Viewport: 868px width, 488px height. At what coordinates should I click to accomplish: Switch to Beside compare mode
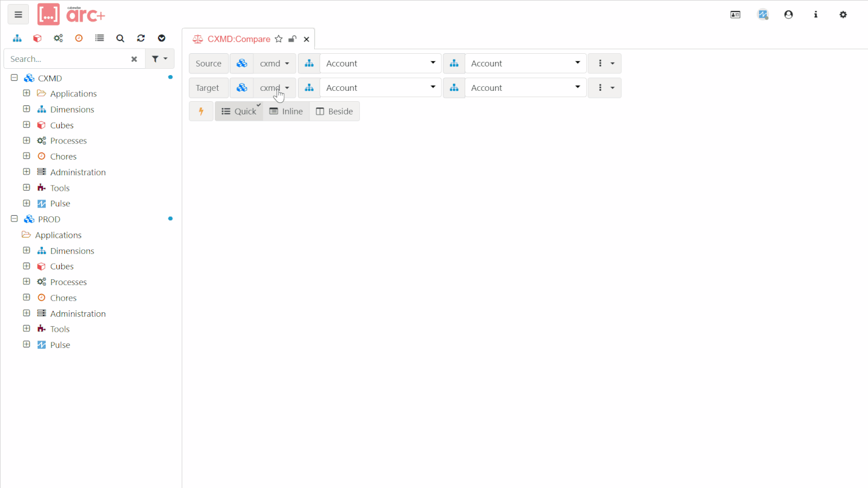click(334, 111)
